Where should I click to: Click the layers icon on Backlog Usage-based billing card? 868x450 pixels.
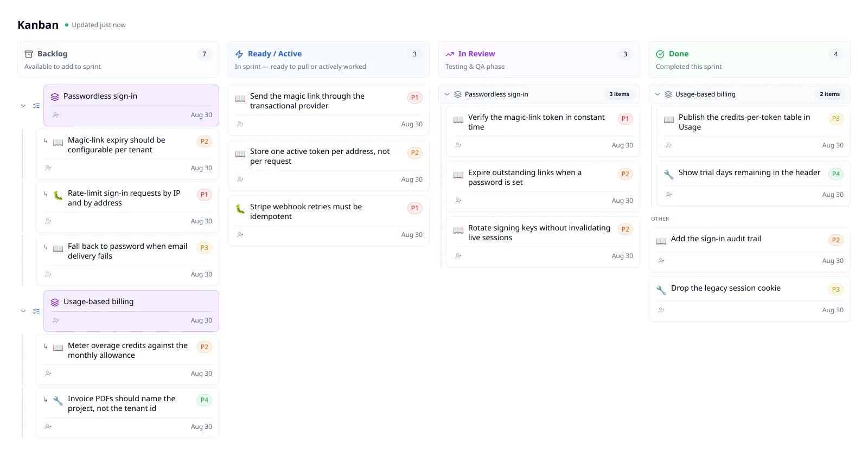tap(55, 303)
